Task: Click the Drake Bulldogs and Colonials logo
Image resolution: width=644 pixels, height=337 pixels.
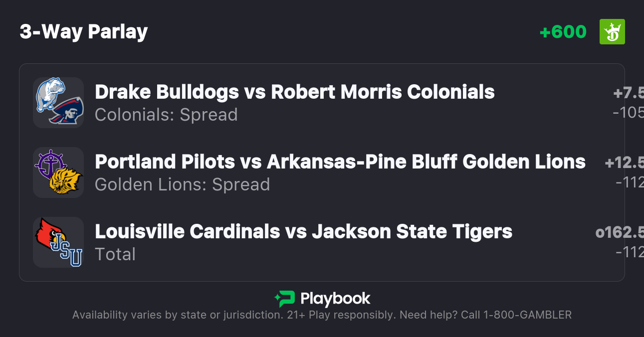Action: point(58,102)
